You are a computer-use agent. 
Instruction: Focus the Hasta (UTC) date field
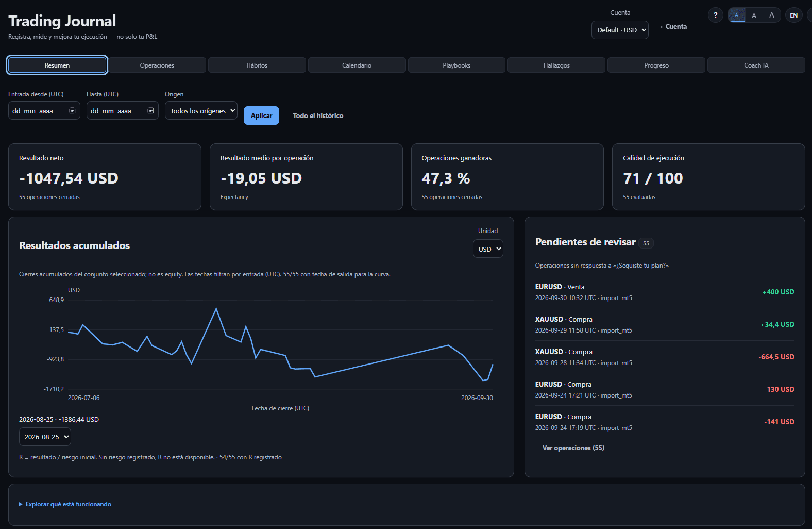click(123, 111)
